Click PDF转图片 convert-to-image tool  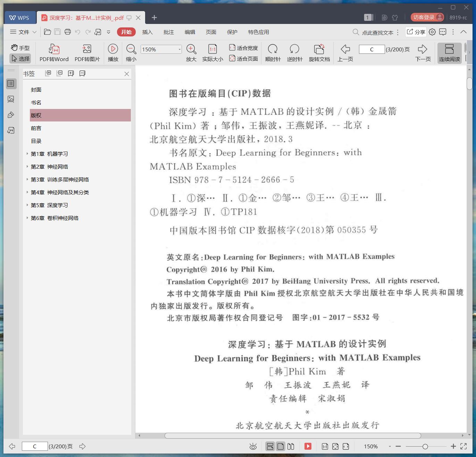tap(87, 53)
